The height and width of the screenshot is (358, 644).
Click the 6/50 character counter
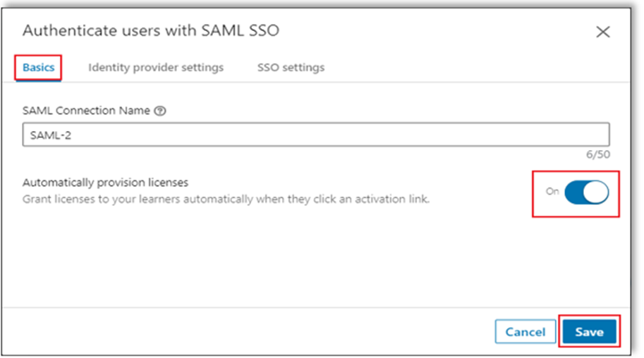click(597, 155)
